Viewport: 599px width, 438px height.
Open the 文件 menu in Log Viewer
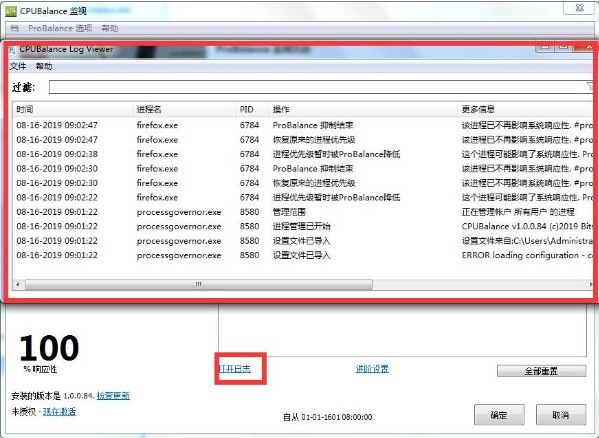[18, 66]
